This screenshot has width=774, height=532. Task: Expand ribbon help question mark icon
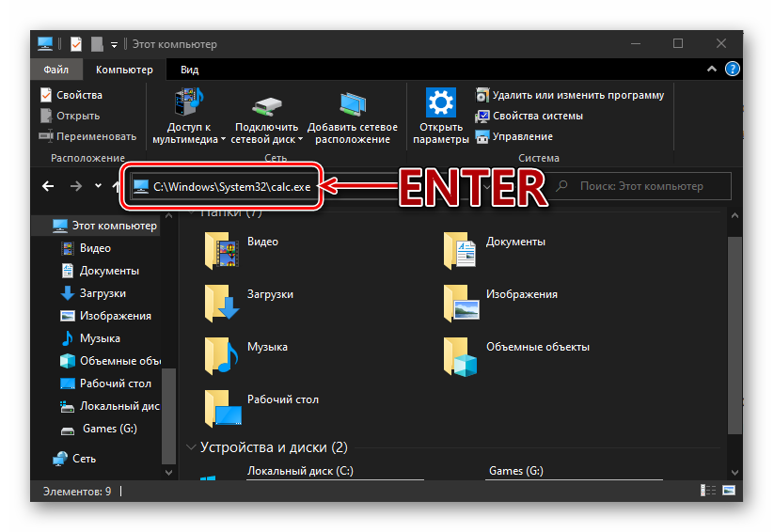(x=734, y=70)
